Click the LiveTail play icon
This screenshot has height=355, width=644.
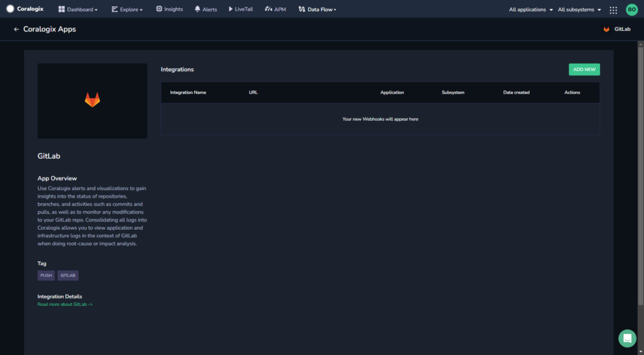[230, 9]
